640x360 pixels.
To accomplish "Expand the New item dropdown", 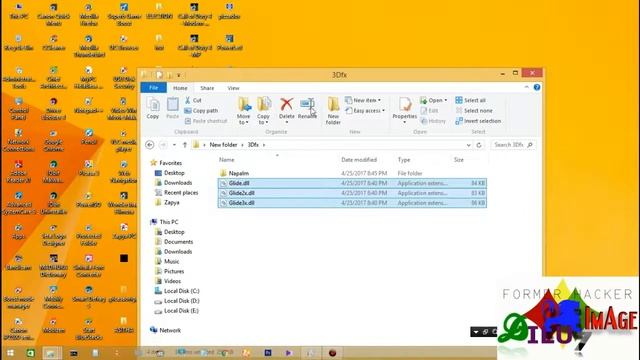I will (x=379, y=100).
